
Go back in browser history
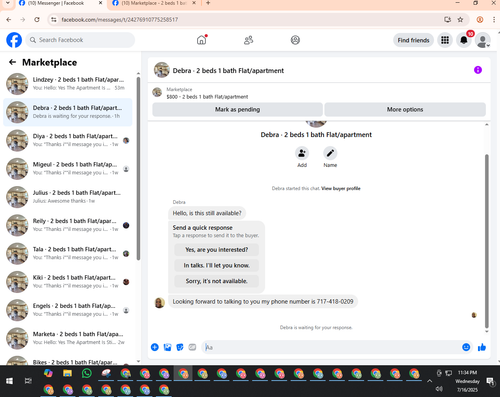[9, 20]
